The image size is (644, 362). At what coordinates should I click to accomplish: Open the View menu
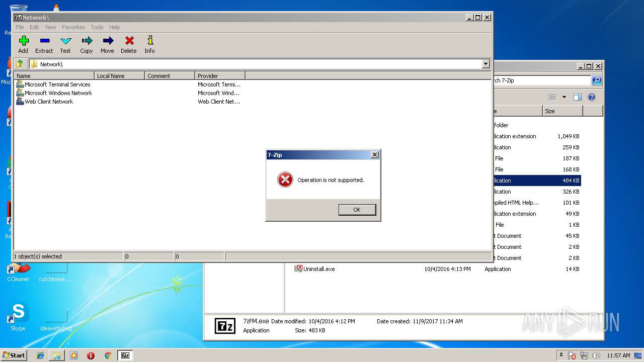(x=50, y=27)
